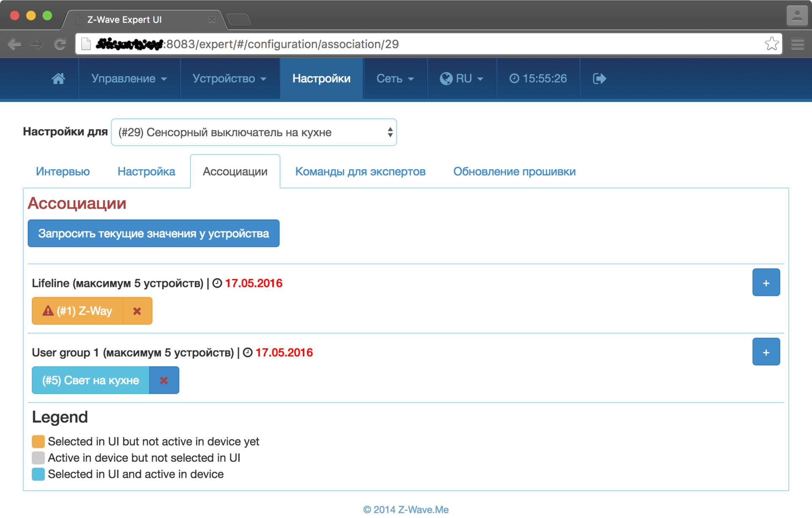This screenshot has height=518, width=812.
Task: Add device to User group 1
Action: point(766,352)
